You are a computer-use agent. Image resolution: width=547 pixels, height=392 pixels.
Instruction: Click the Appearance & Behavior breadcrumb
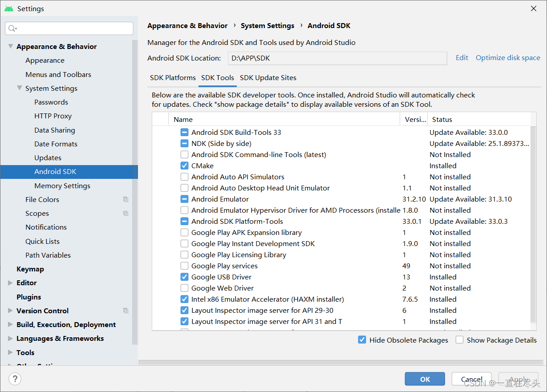[187, 25]
